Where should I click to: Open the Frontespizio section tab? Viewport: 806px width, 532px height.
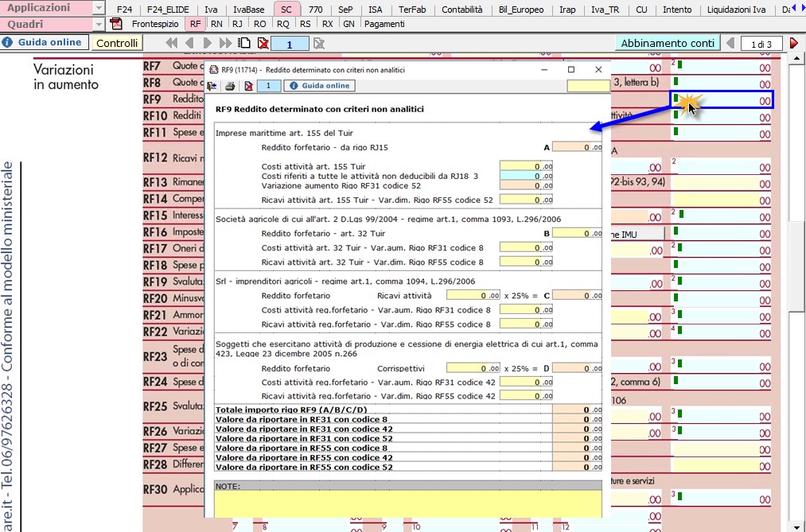(155, 24)
